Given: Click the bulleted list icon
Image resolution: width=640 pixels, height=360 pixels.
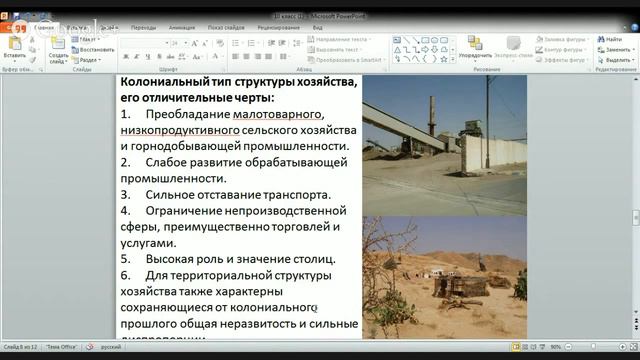Looking at the screenshot, I should click(236, 43).
